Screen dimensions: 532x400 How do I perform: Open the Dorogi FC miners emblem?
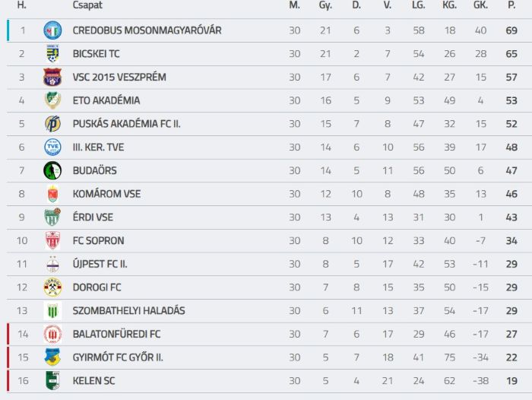pyautogui.click(x=52, y=287)
